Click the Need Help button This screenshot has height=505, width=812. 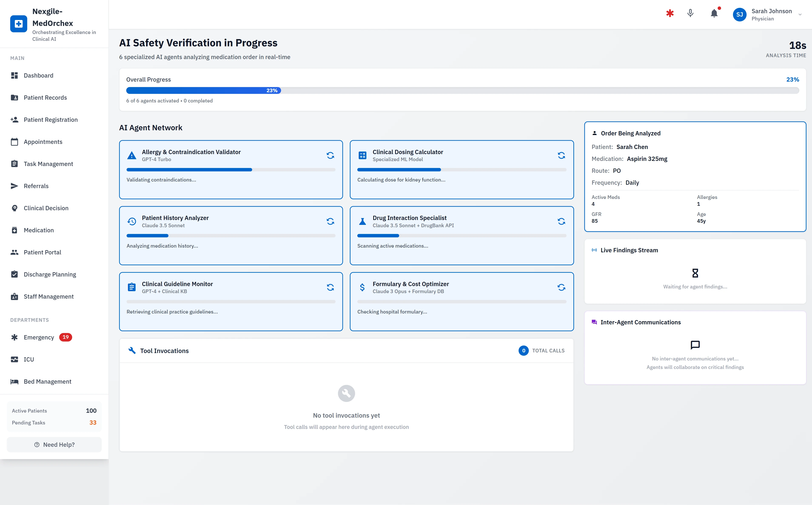[54, 445]
